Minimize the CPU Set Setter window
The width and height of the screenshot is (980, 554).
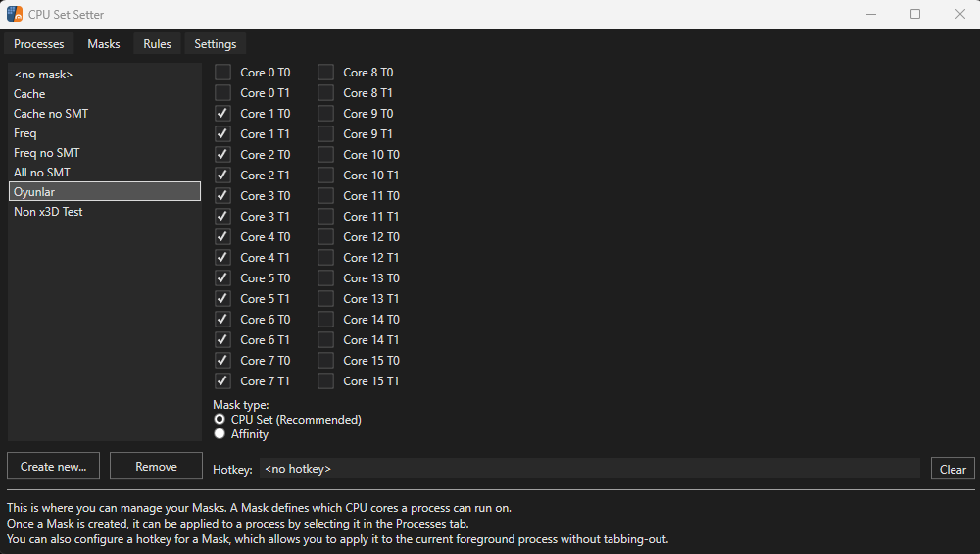click(871, 14)
